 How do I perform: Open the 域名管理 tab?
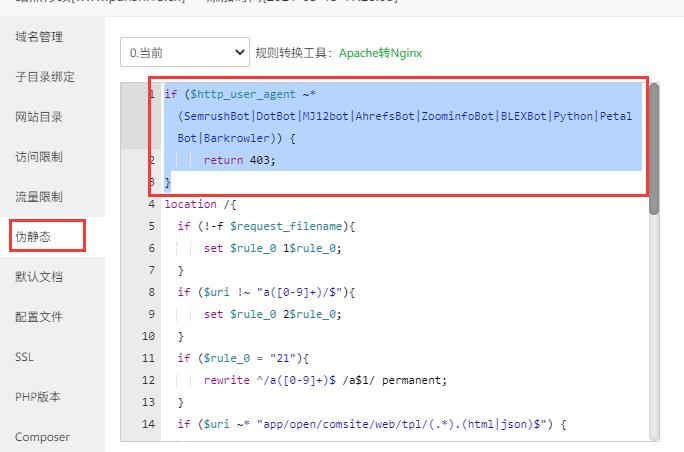[39, 37]
